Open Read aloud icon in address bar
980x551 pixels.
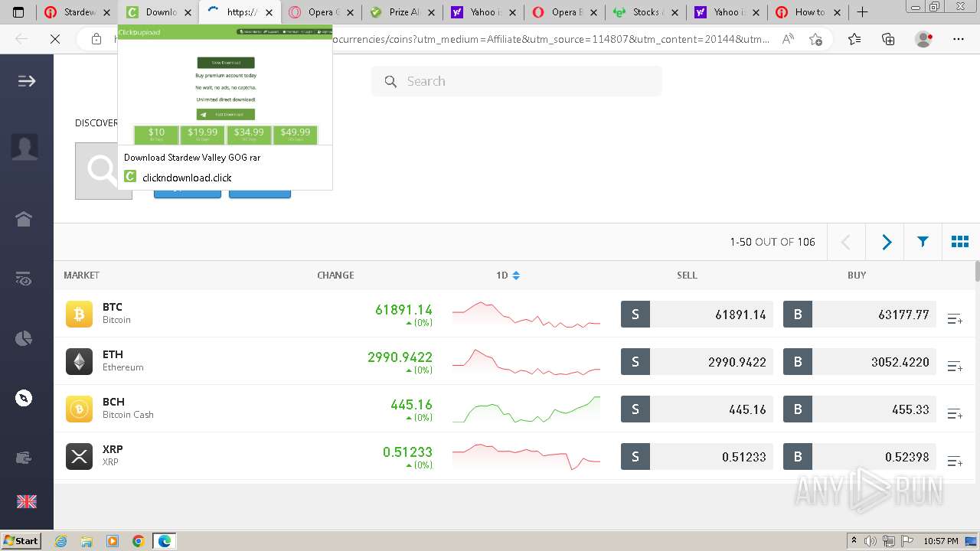788,39
